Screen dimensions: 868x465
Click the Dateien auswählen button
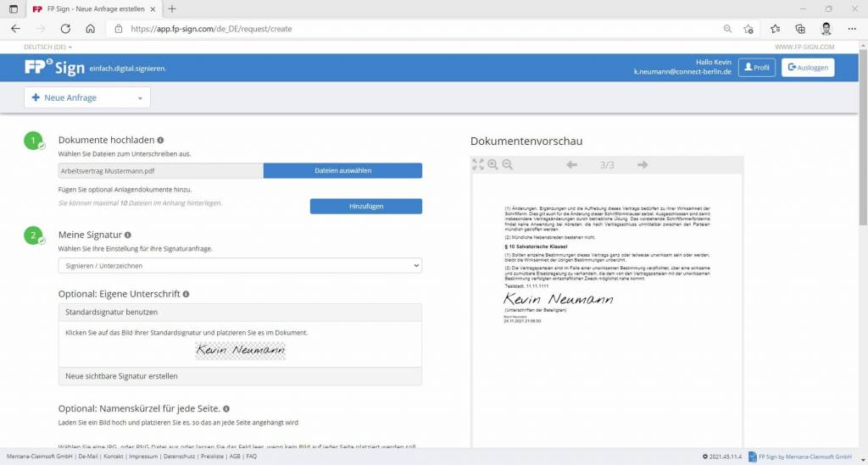click(x=342, y=171)
